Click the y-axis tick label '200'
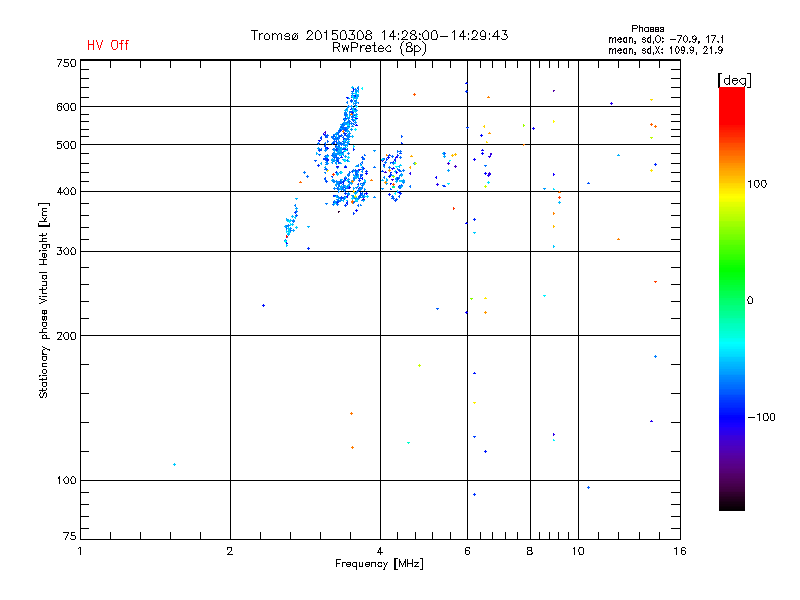Screen dimensions: 800x600 point(66,336)
